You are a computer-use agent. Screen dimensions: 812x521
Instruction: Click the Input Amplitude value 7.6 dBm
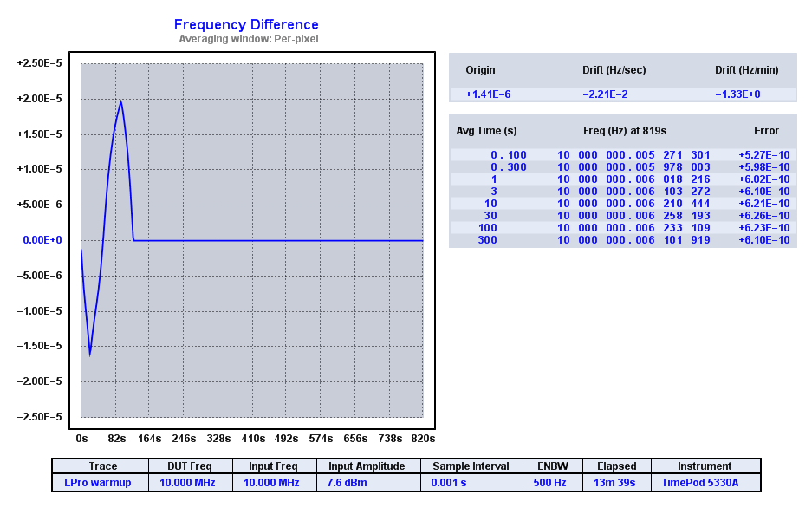point(347,483)
